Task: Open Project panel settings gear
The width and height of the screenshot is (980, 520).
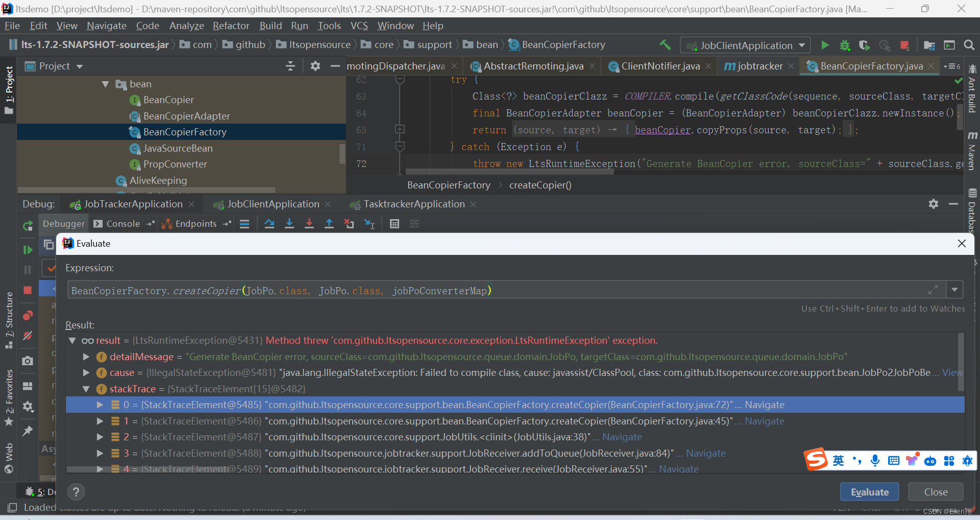Action: click(315, 66)
